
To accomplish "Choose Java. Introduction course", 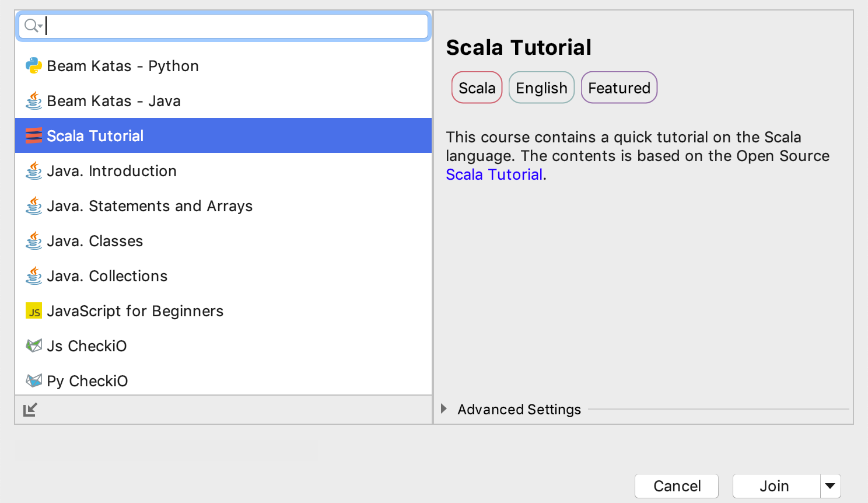I will click(x=223, y=170).
